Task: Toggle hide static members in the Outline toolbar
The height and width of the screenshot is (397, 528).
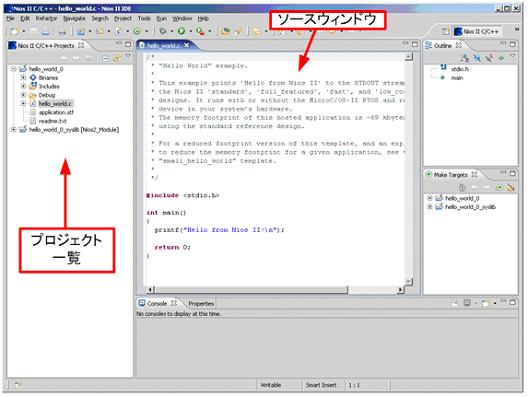Action: 489,58
